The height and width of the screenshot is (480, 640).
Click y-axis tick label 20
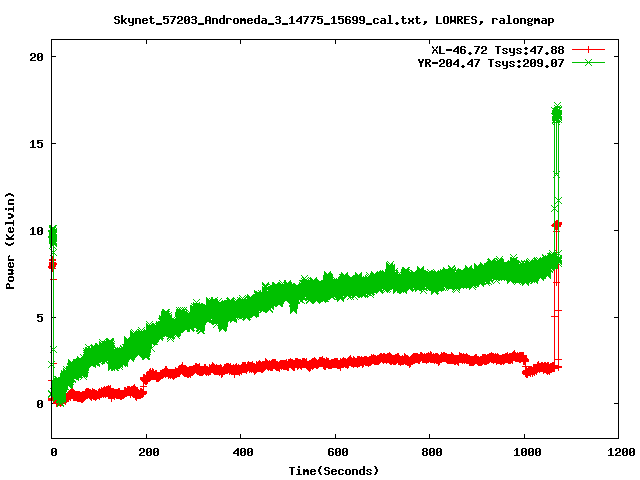coord(36,57)
